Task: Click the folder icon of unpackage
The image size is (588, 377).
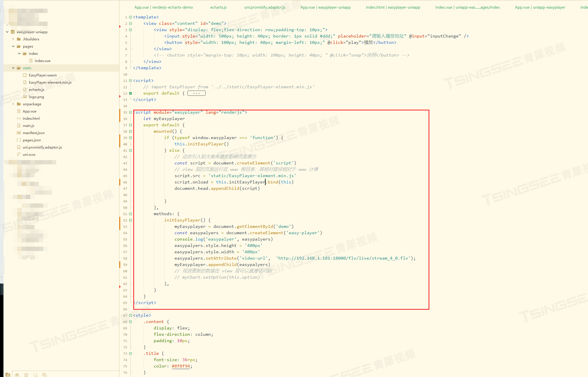Action: (19, 104)
